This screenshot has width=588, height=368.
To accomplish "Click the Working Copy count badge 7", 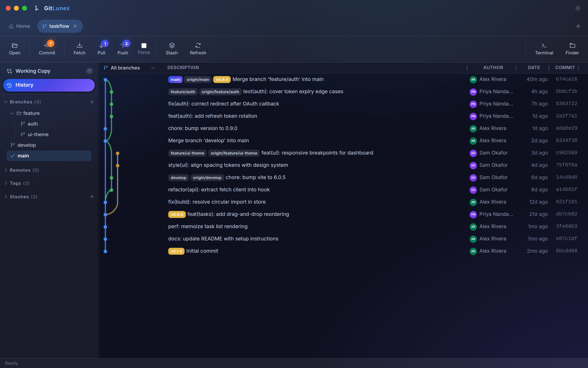I will coord(89,71).
